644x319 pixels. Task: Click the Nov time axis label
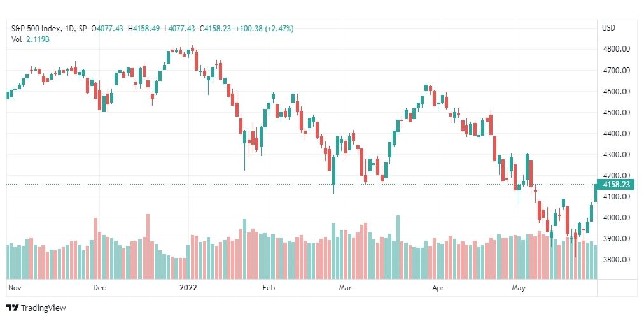click(x=15, y=288)
